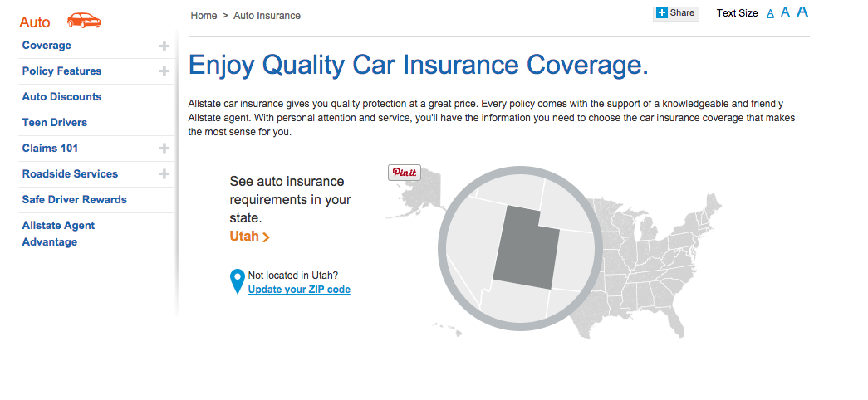Expand the Policy Features section
Screen dimensions: 868x400
click(164, 71)
